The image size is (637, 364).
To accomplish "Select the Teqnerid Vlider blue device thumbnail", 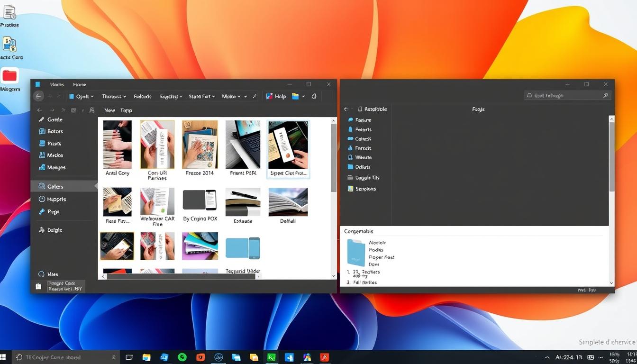I will [243, 248].
